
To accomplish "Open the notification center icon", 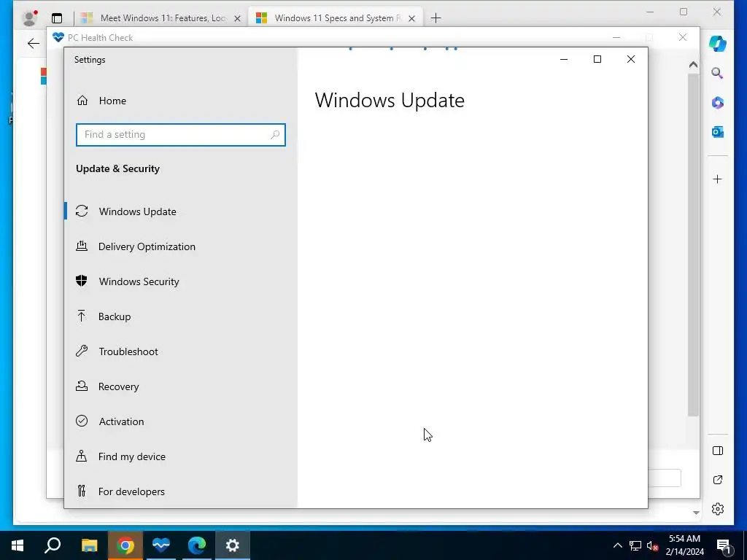I will (724, 545).
